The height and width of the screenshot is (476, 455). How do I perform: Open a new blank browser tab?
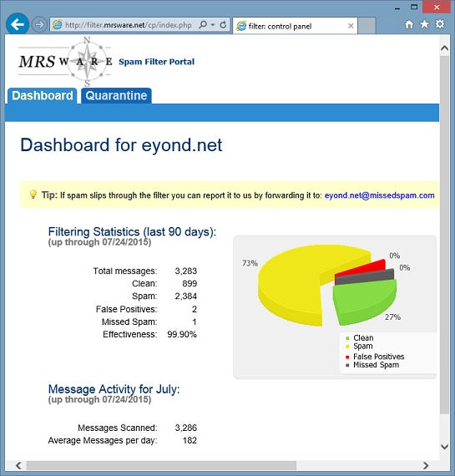(x=367, y=26)
